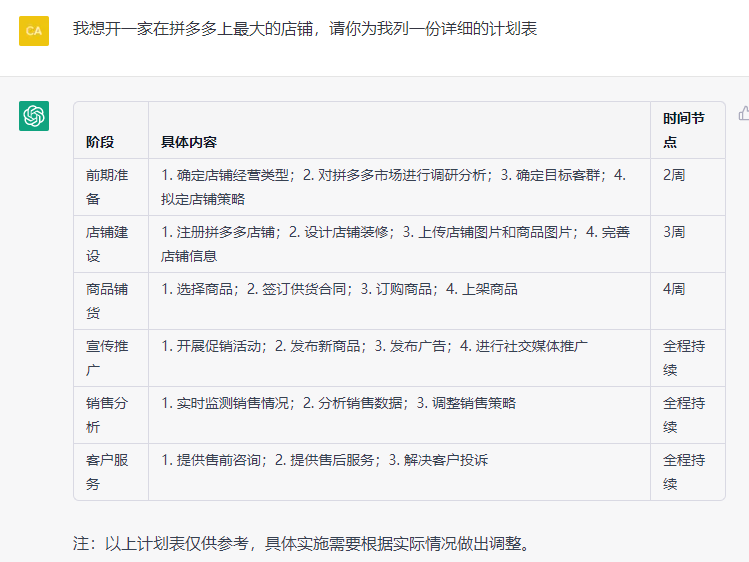Viewport: 749px width, 562px height.
Task: Click the thumbs-up icon beside the reply
Action: tap(744, 114)
